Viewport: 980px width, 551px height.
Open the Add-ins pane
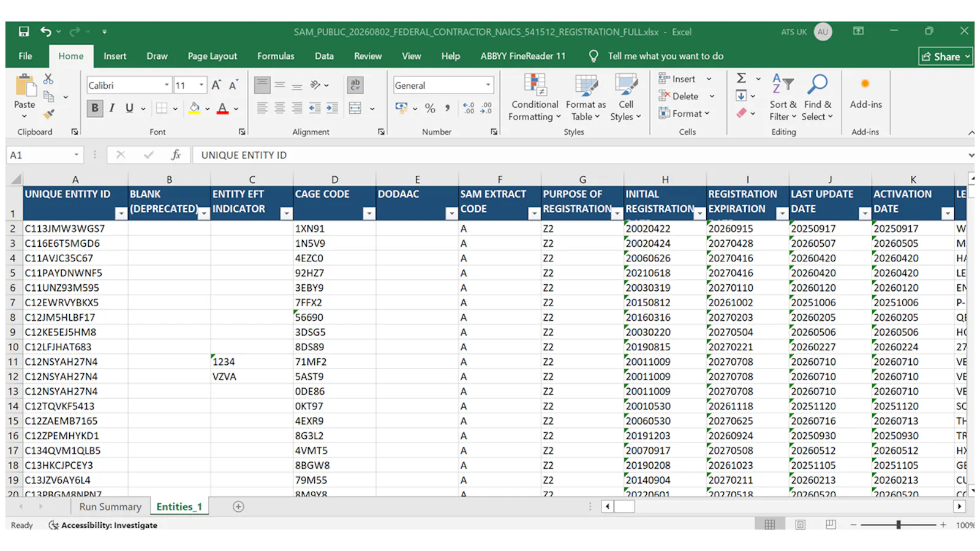coord(865,93)
